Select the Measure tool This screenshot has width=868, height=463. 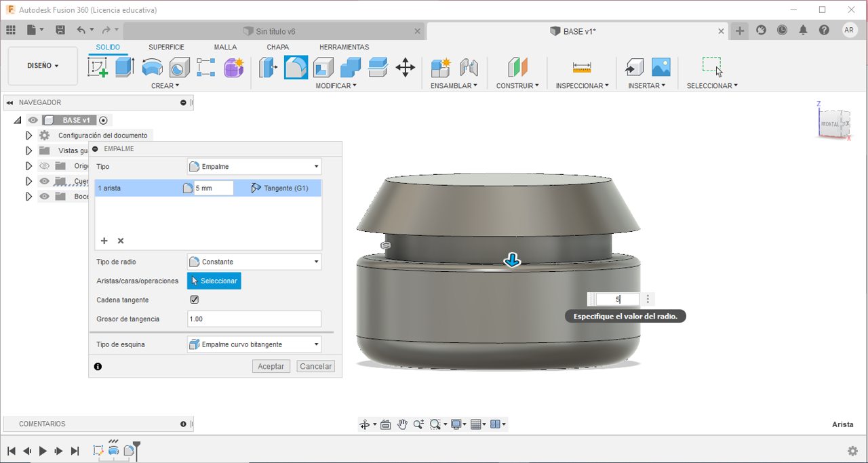click(582, 67)
